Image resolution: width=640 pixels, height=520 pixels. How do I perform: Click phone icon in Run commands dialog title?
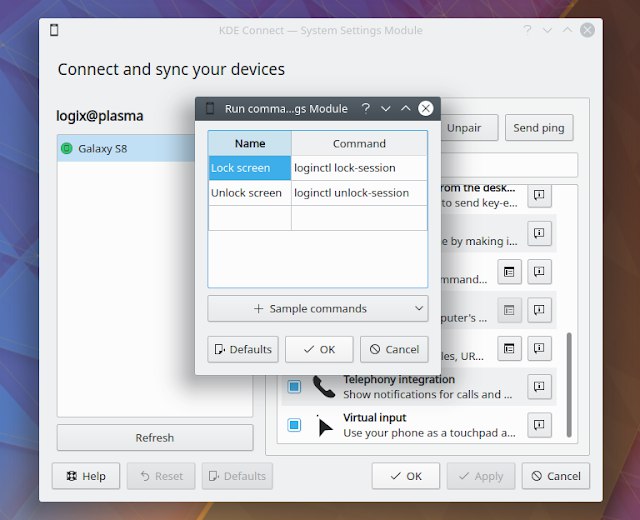(x=210, y=109)
